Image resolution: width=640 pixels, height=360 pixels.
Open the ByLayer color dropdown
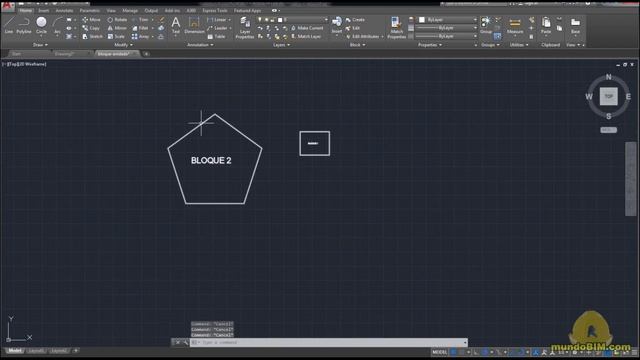tap(448, 20)
